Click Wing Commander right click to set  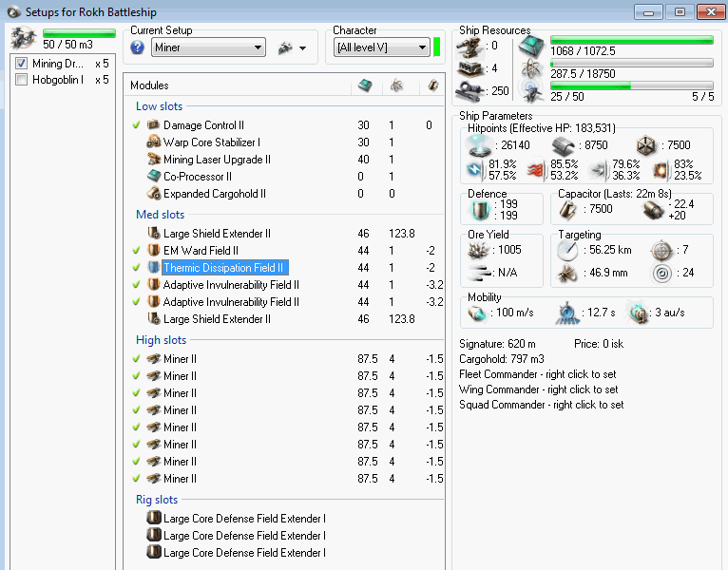click(x=539, y=389)
